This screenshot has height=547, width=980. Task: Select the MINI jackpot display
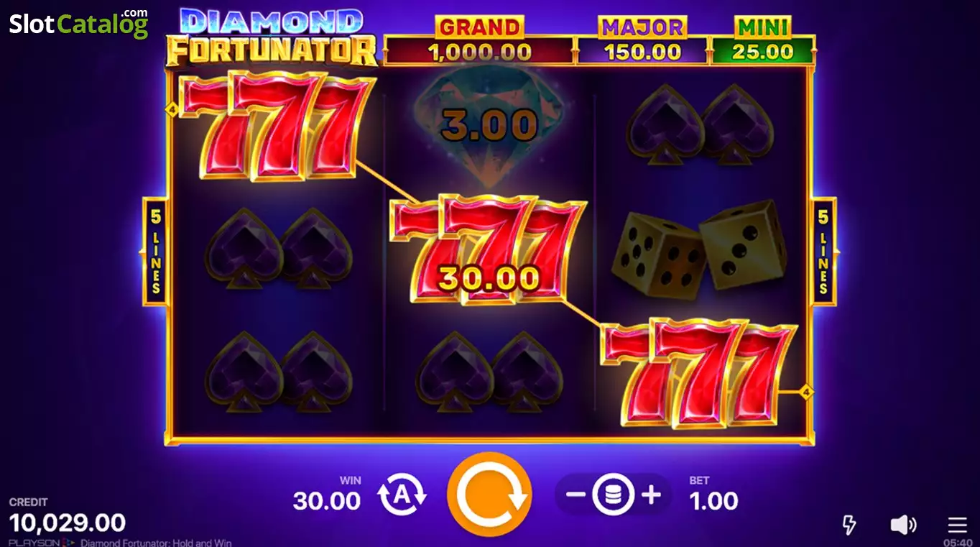(763, 41)
